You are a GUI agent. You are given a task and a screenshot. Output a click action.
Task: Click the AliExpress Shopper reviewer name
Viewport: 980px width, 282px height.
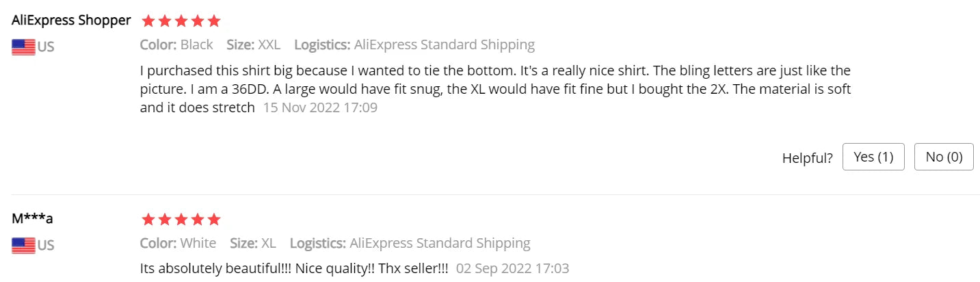[71, 21]
